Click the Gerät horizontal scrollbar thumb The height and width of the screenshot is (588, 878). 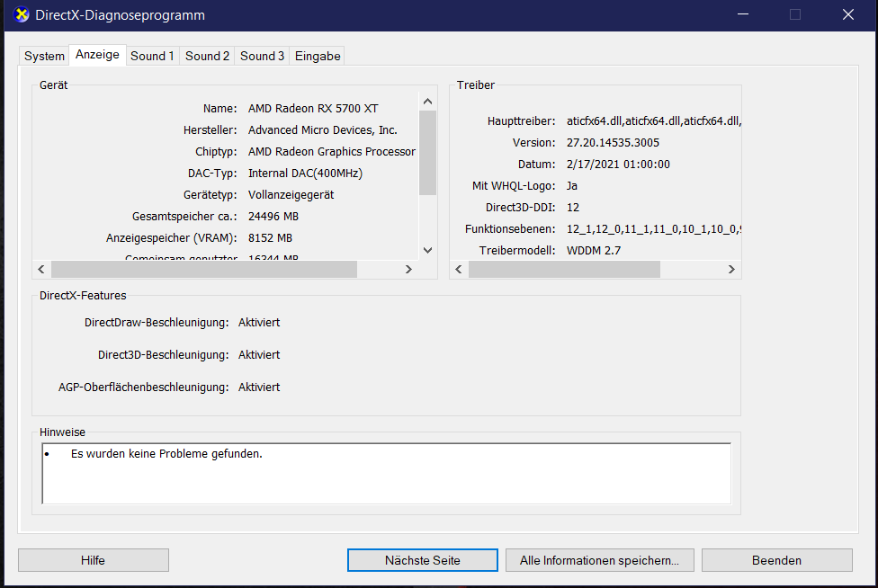click(204, 269)
